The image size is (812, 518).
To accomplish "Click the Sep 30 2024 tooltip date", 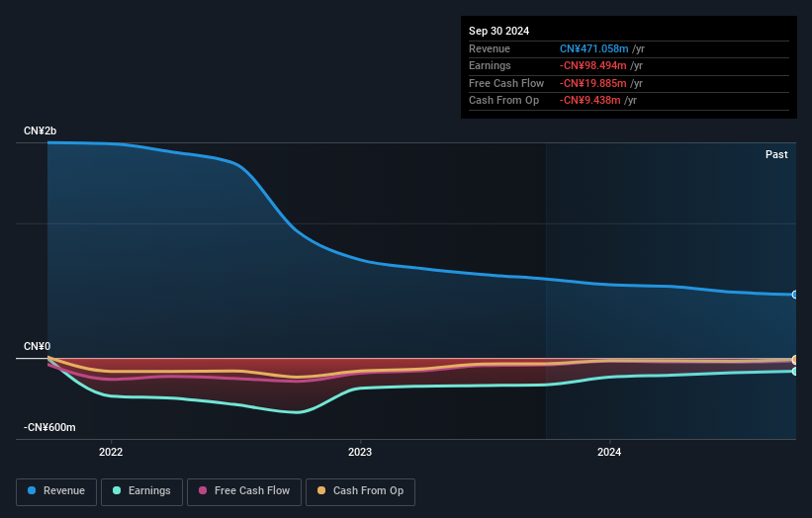I will [498, 31].
